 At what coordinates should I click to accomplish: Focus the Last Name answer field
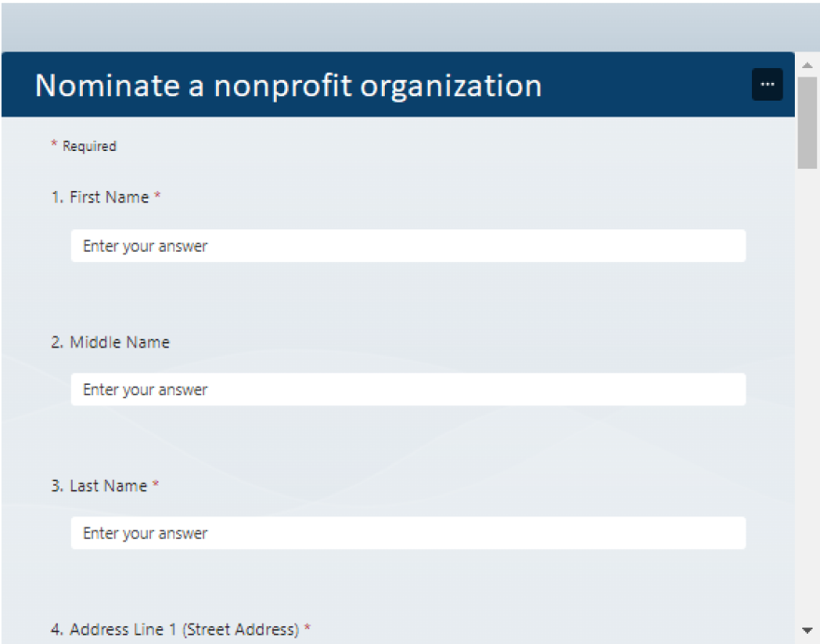[408, 533]
